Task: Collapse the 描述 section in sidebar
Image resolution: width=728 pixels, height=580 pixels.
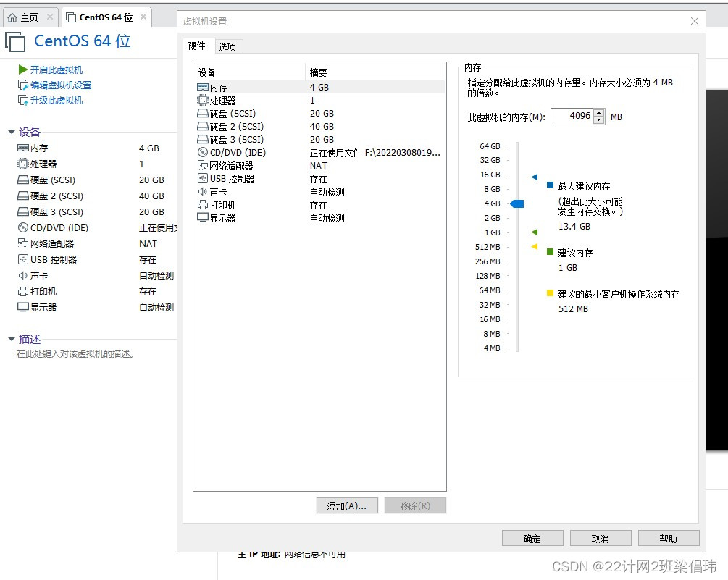Action: [x=12, y=339]
